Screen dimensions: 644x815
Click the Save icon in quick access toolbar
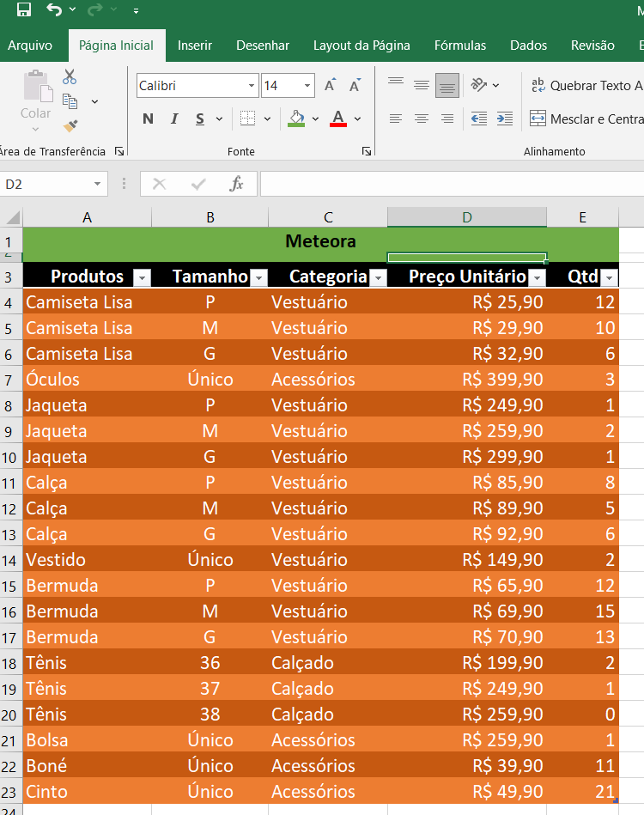click(24, 9)
